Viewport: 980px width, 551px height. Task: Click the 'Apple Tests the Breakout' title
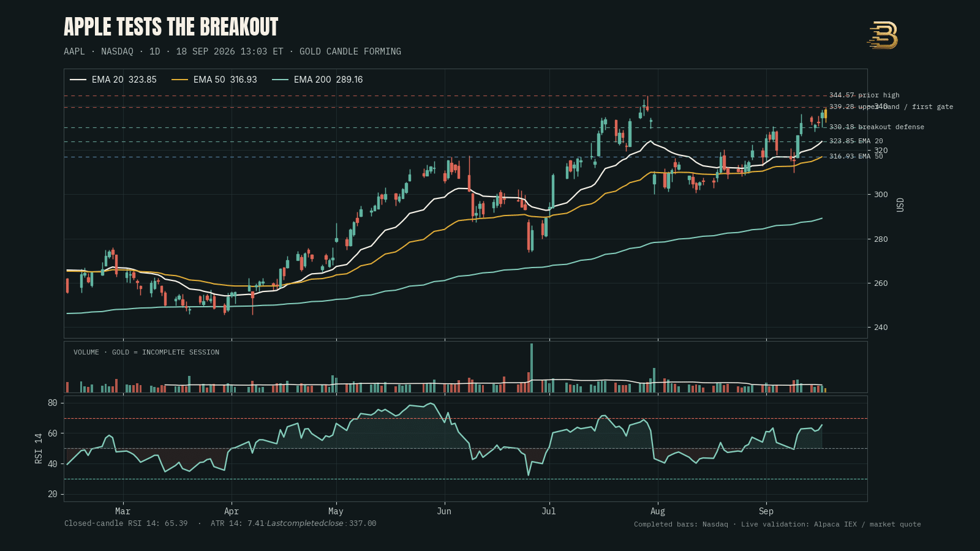tap(171, 27)
